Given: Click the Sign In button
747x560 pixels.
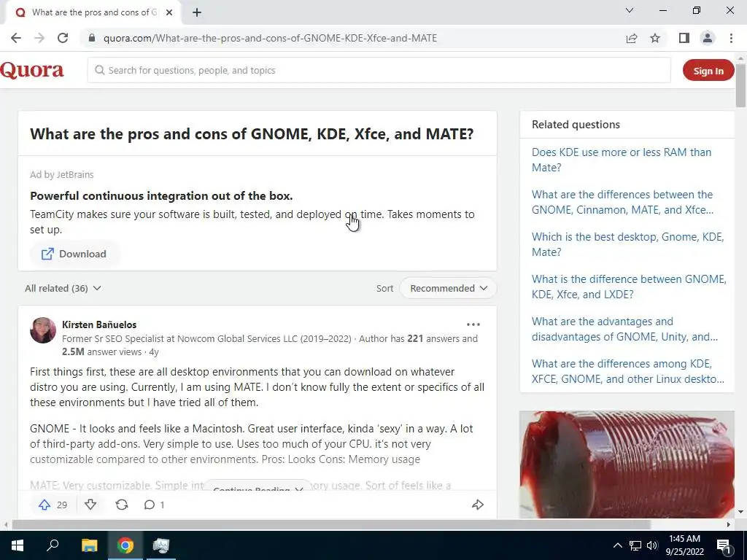Looking at the screenshot, I should pyautogui.click(x=708, y=71).
